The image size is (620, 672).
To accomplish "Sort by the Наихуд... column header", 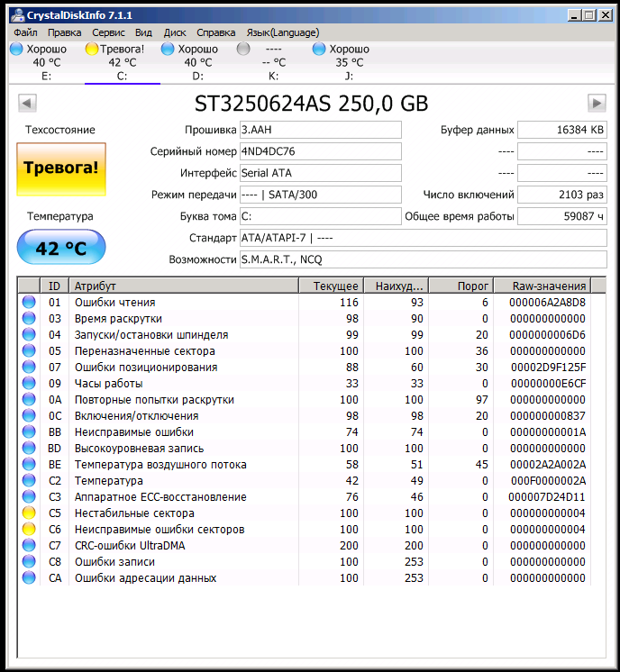I will point(397,286).
